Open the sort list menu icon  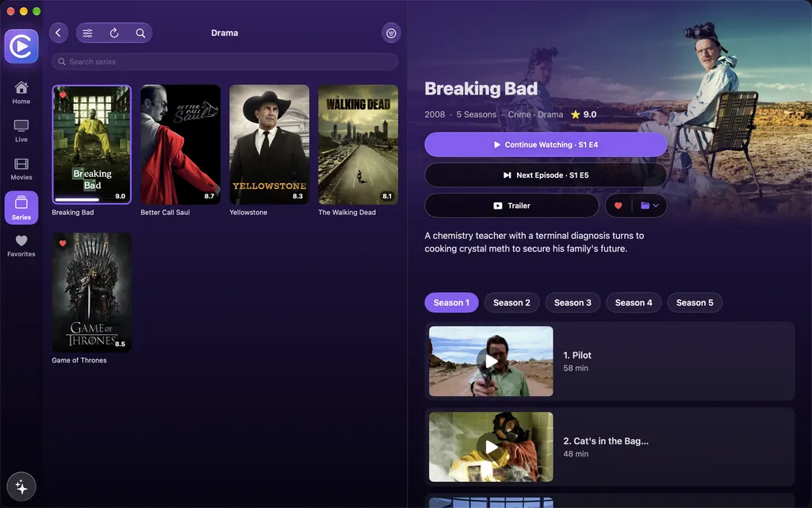coord(391,33)
